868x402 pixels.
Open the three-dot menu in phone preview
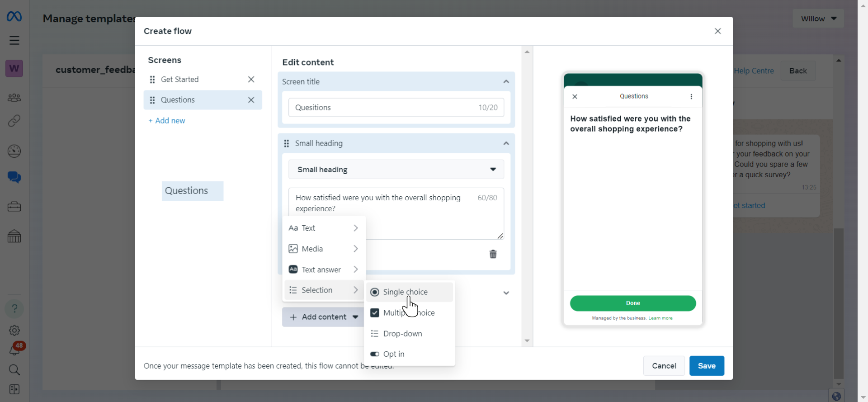pos(691,97)
